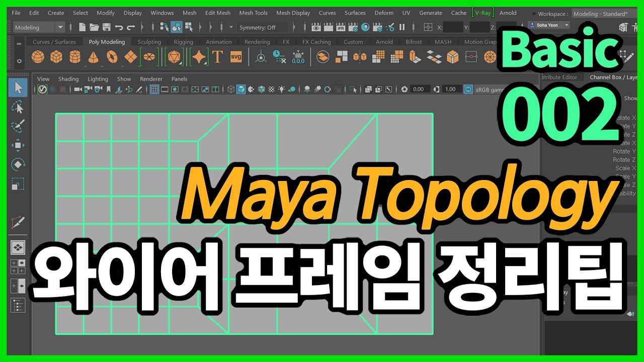The width and height of the screenshot is (644, 362).
Task: Create a polygon plane from the shelf
Action: tap(131, 57)
